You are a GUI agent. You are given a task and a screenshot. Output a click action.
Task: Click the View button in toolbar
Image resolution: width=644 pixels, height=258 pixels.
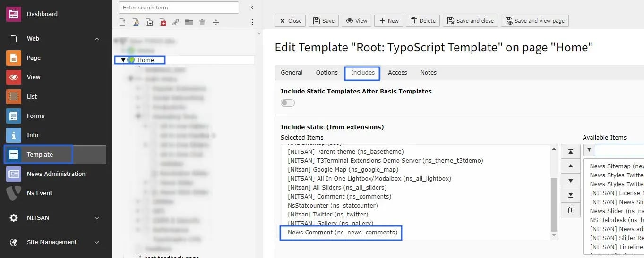[357, 21]
